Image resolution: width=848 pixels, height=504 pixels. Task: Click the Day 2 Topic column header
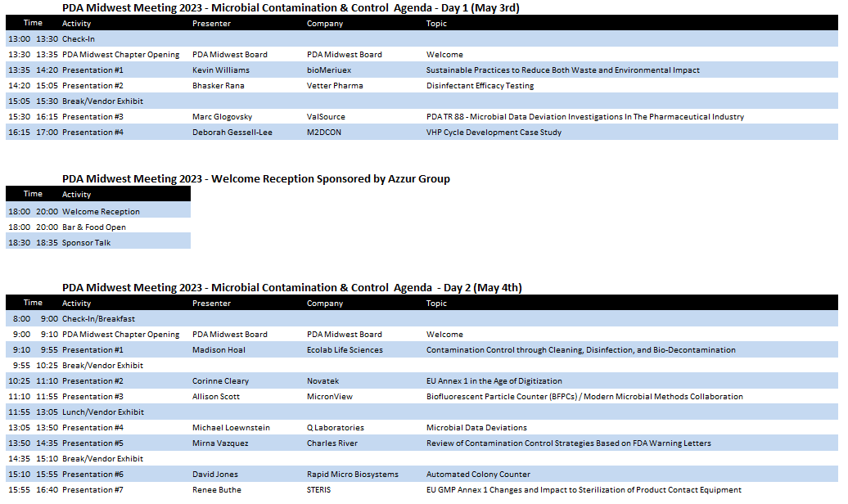point(436,304)
